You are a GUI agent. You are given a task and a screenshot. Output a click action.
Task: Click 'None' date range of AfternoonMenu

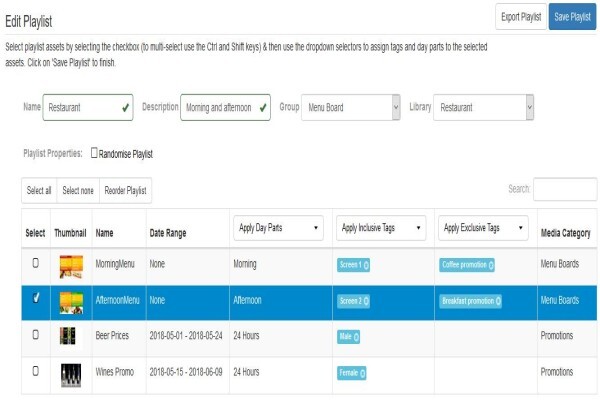(157, 300)
